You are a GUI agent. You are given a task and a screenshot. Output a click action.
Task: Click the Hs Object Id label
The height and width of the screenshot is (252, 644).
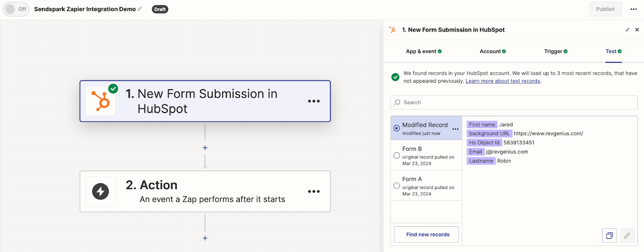point(484,143)
